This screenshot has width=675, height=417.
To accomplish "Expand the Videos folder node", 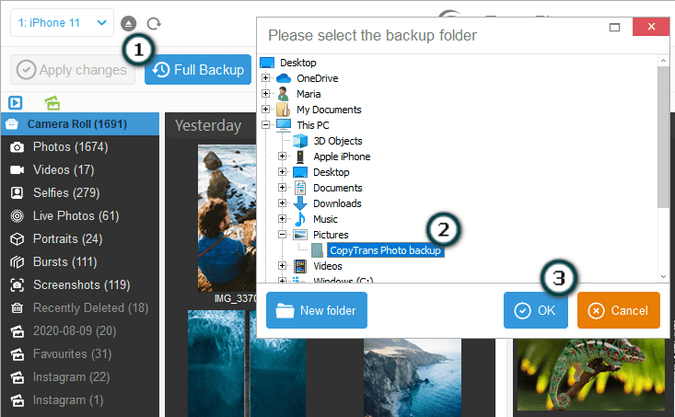I will click(x=282, y=266).
